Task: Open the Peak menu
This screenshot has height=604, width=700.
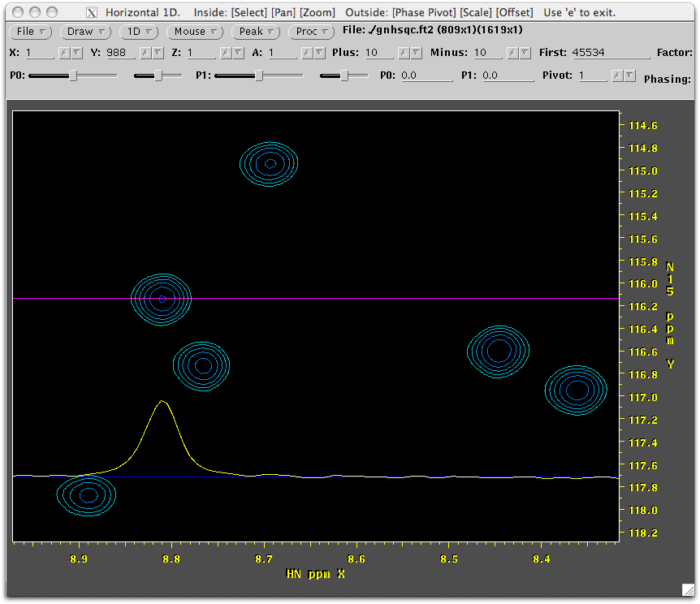Action: coord(256,32)
